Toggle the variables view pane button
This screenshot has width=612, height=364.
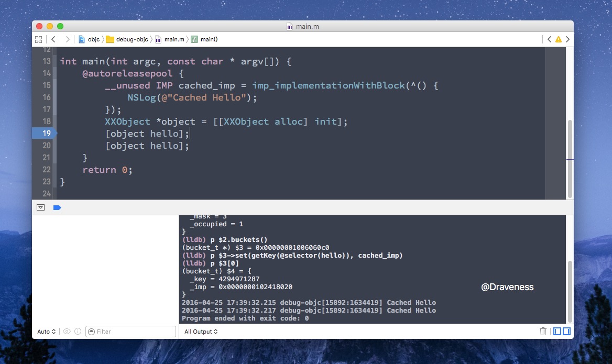[x=557, y=331]
